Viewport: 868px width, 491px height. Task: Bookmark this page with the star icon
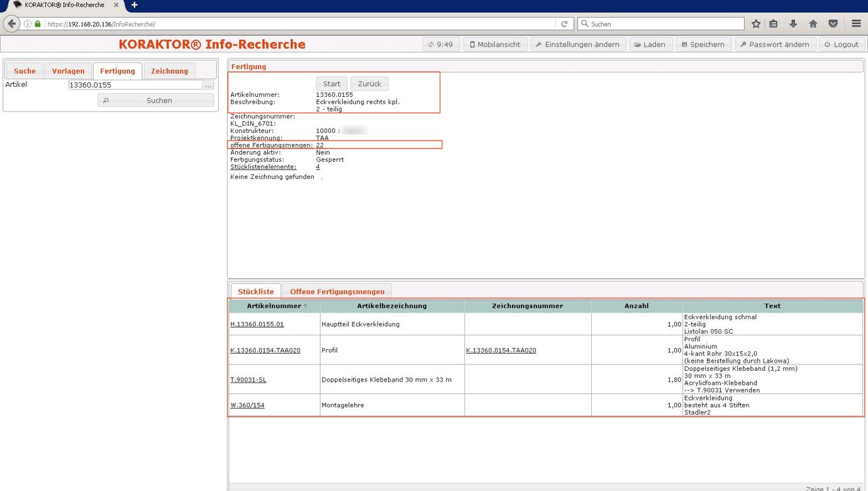(x=756, y=24)
